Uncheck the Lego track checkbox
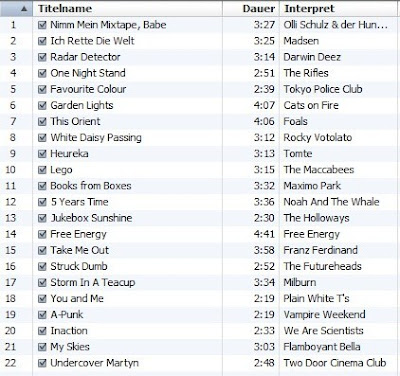400x376 pixels. click(42, 170)
